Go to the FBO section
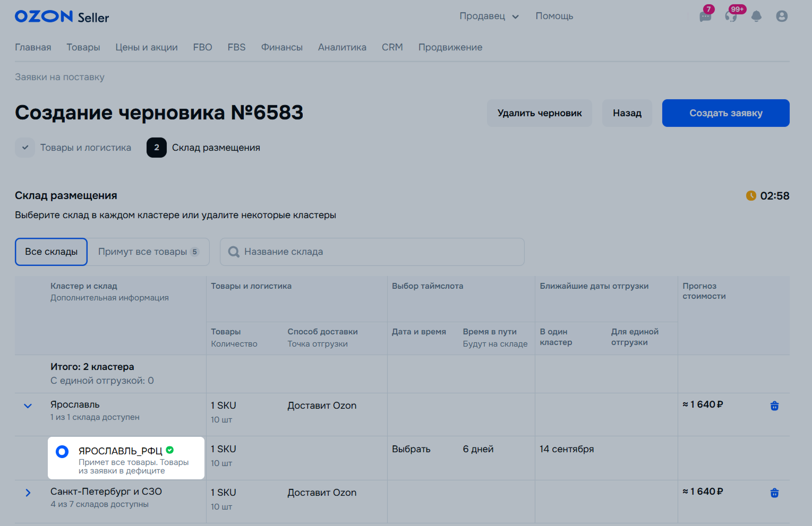Image resolution: width=812 pixels, height=526 pixels. (x=203, y=47)
